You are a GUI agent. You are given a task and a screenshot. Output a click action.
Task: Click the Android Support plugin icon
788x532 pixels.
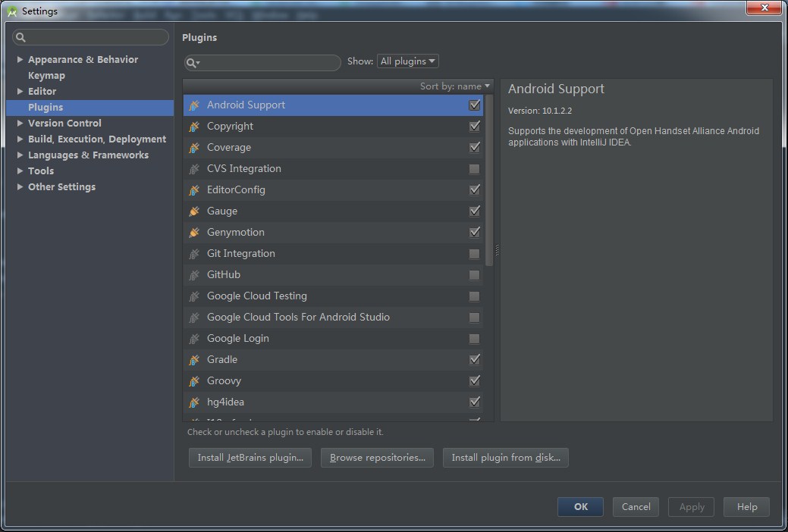194,105
